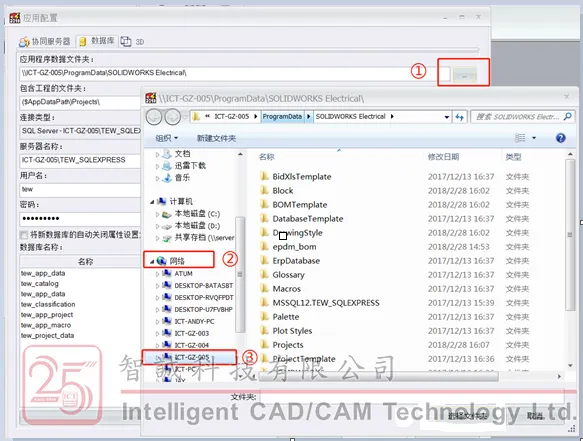Image resolution: width=583 pixels, height=441 pixels.
Task: Click the back navigation arrow in file dialog
Action: pyautogui.click(x=154, y=117)
